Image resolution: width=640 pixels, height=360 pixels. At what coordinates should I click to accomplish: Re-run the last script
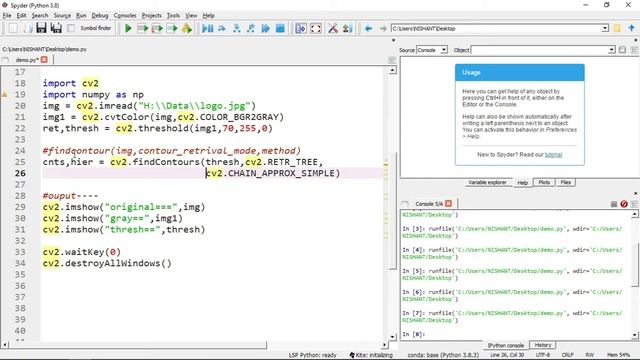tap(187, 29)
